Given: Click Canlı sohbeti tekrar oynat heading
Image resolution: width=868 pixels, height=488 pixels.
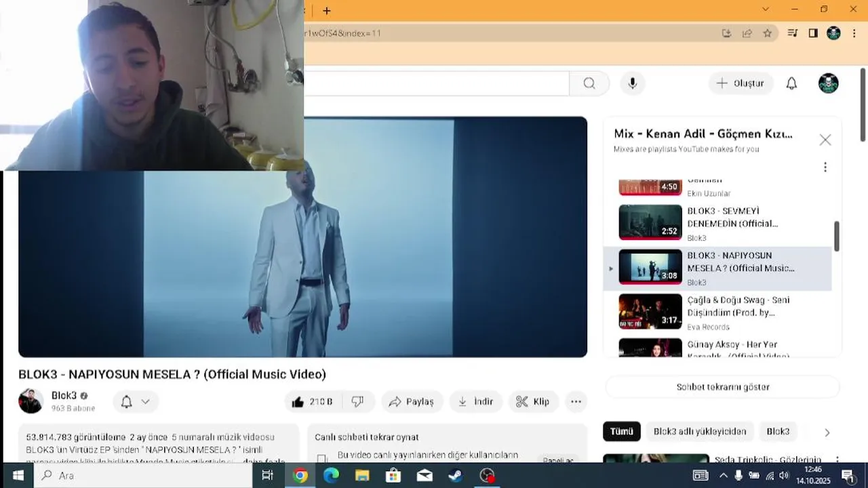Looking at the screenshot, I should (367, 437).
